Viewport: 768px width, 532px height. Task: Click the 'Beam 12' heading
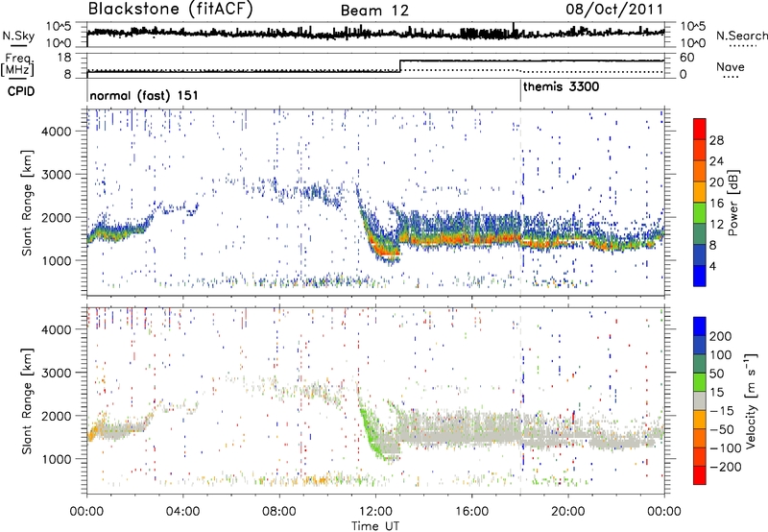tap(374, 11)
